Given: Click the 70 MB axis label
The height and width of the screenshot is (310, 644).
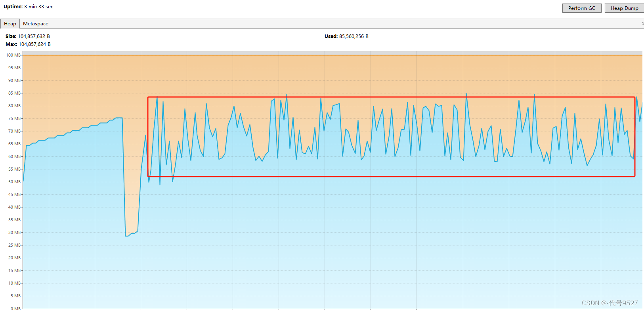Looking at the screenshot, I should point(14,131).
